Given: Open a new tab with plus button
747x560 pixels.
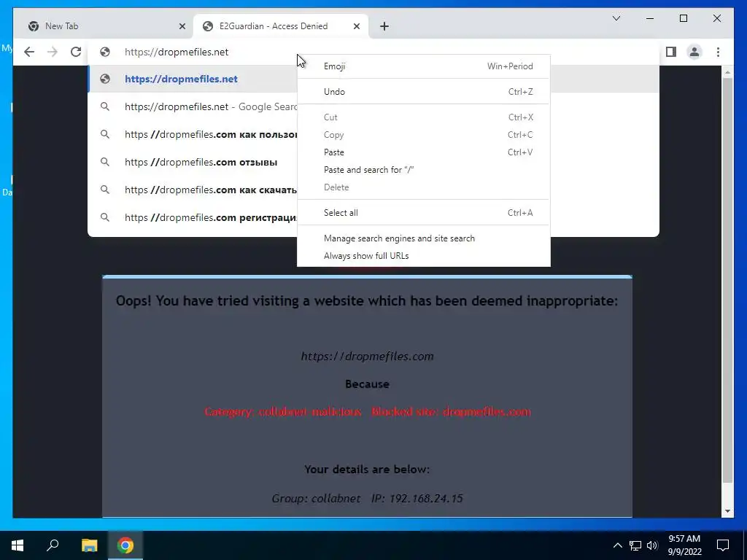Looking at the screenshot, I should [x=384, y=26].
